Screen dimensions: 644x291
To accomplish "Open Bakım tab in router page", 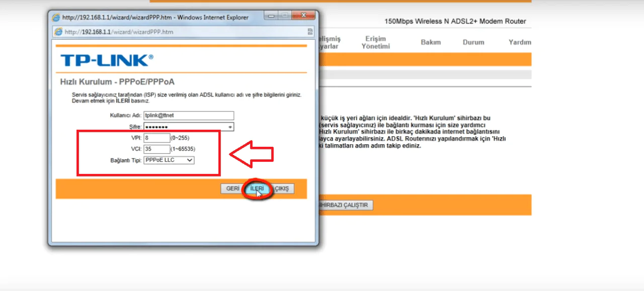I will point(431,42).
